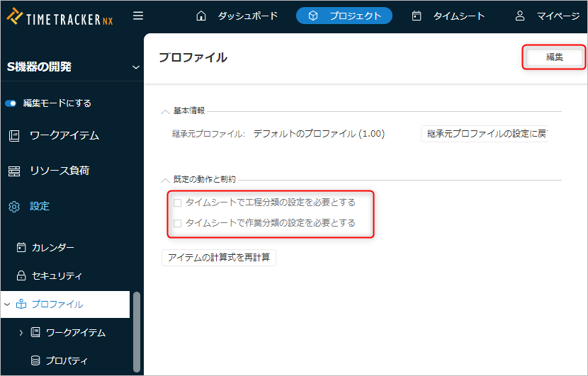Click the 編集 button
The image size is (588, 376).
(554, 57)
